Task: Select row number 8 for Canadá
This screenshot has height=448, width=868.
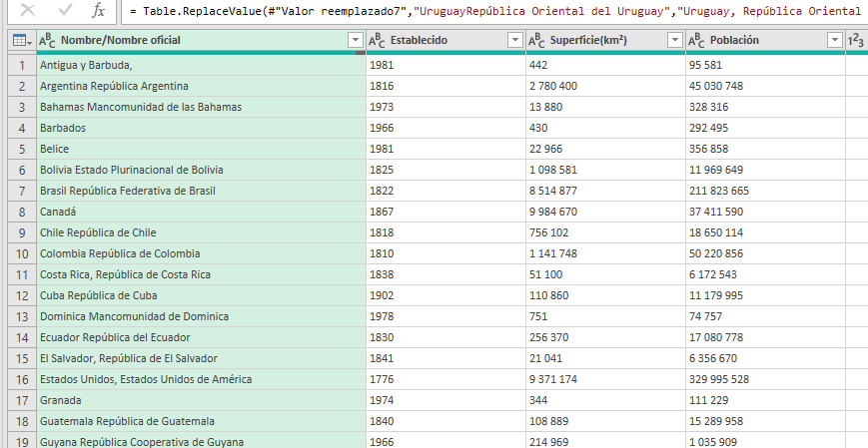Action: 20,212
